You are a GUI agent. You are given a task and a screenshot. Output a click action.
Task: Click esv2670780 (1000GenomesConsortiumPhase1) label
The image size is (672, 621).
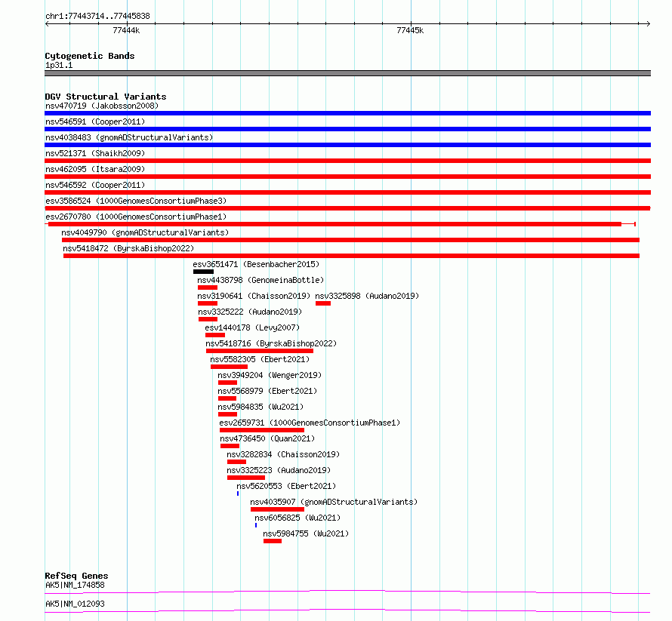(136, 217)
